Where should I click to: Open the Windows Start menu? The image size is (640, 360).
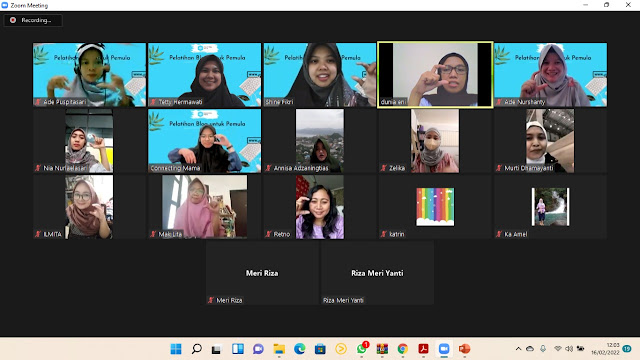[176, 349]
